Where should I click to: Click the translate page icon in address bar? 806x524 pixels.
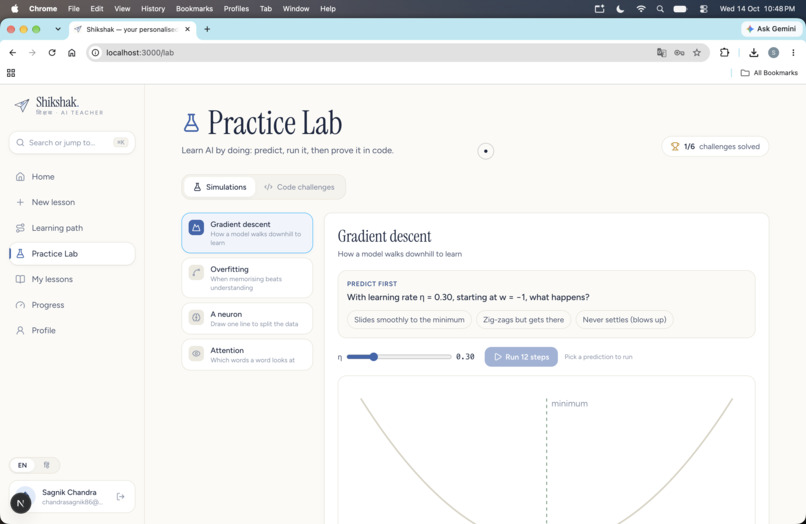tap(662, 52)
